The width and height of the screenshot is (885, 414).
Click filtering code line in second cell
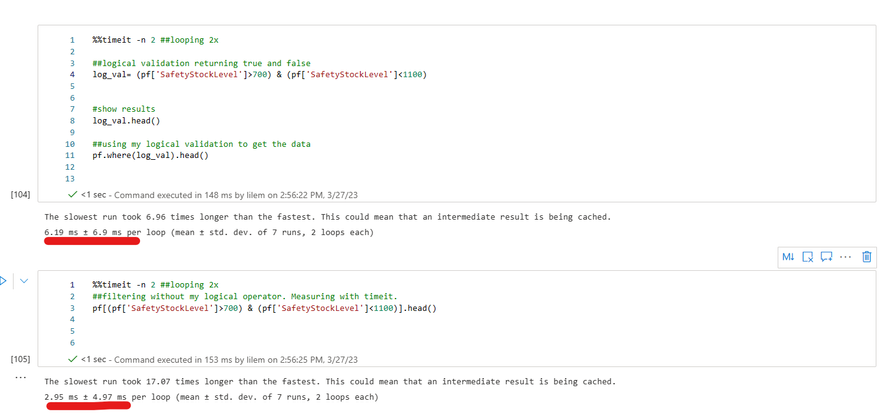coord(265,309)
